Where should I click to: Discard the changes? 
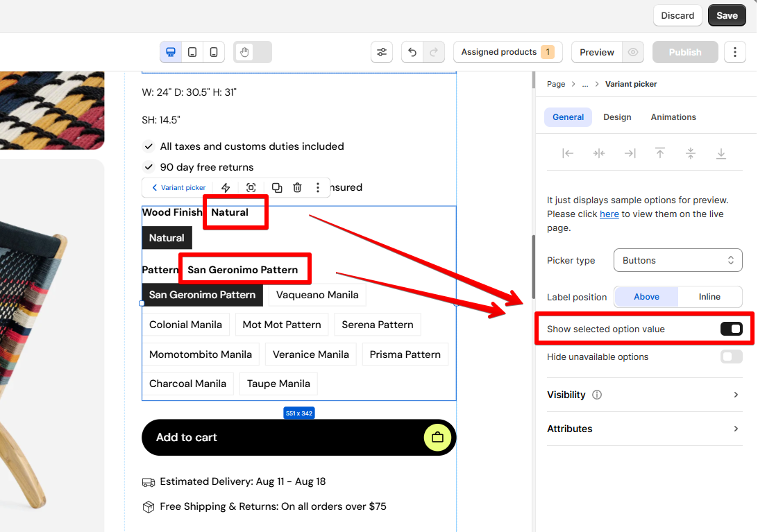tap(677, 15)
